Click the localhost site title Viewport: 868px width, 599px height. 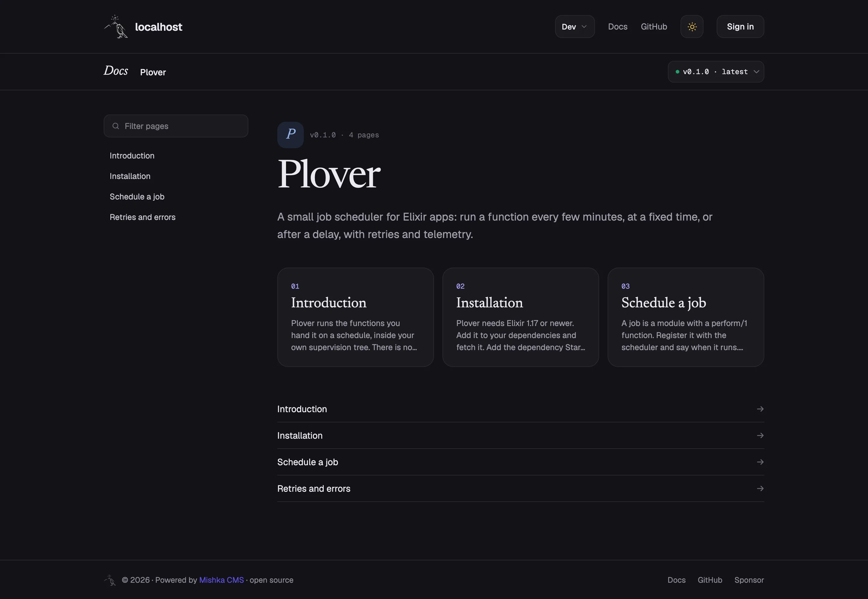click(x=159, y=27)
